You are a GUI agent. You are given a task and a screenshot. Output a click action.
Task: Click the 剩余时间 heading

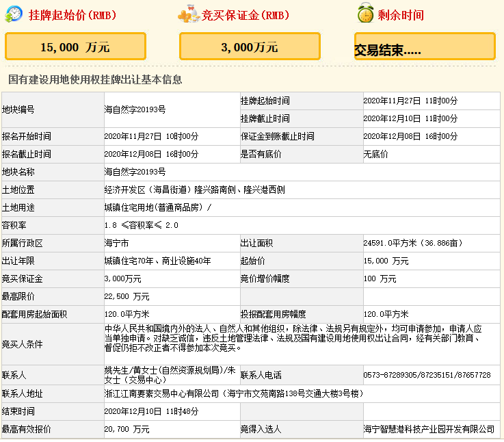(401, 15)
